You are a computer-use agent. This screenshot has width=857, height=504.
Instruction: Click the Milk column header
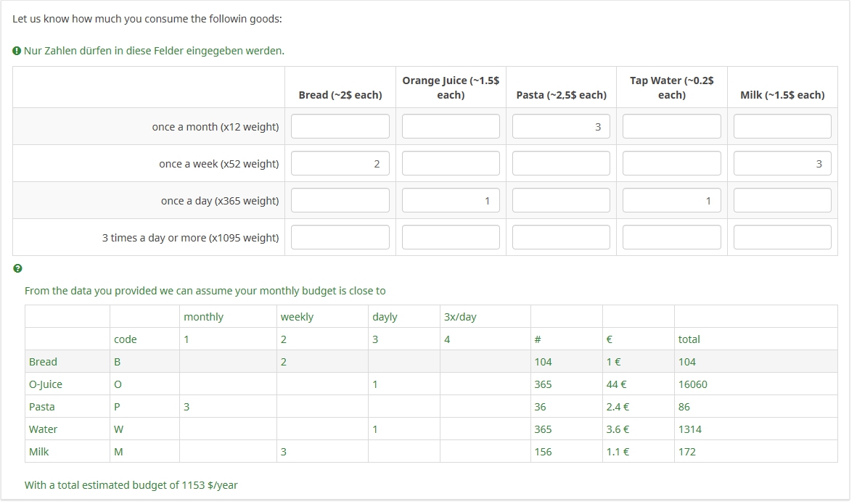pos(782,95)
